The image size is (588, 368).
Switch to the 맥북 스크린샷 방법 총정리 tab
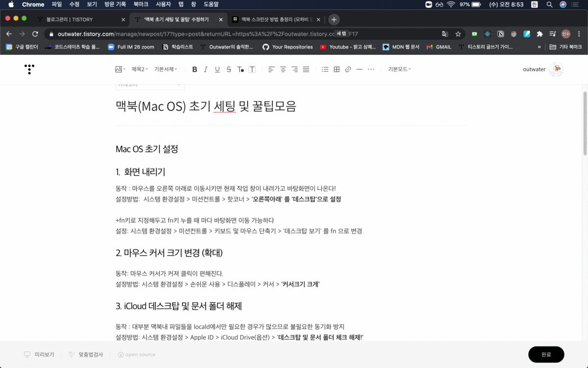pyautogui.click(x=277, y=20)
